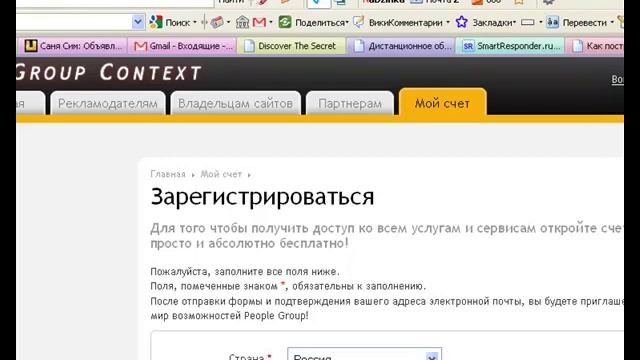Click the ВикиКомментарии speech bubble icon

(x=359, y=22)
